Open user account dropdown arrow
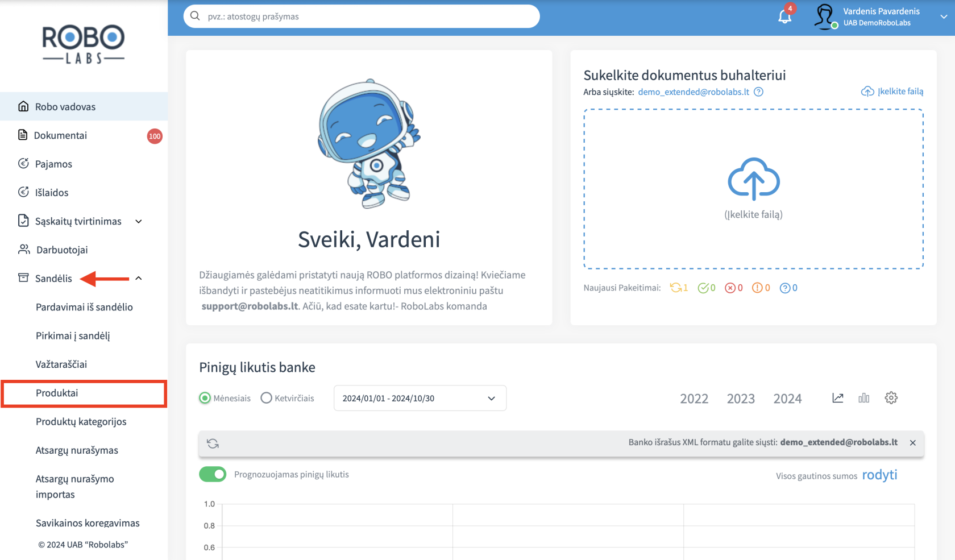The width and height of the screenshot is (955, 560). 944,16
